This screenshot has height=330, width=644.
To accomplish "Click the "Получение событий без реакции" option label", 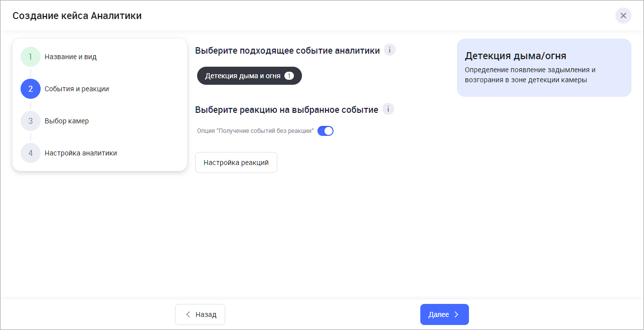I will (x=255, y=131).
